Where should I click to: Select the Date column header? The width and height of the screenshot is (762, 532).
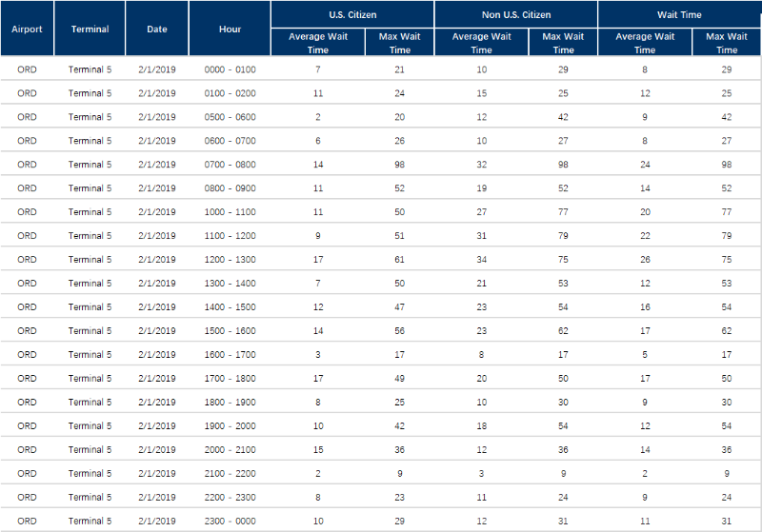(157, 29)
